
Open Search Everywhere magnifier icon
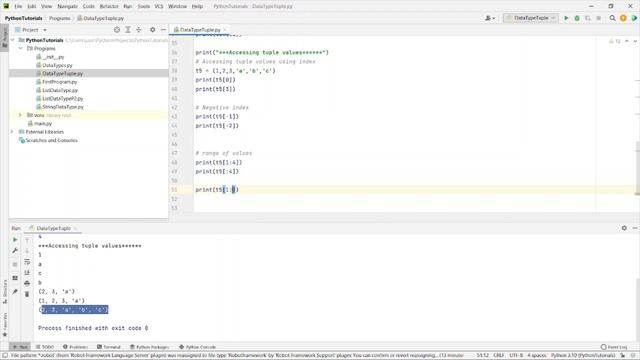(x=612, y=18)
